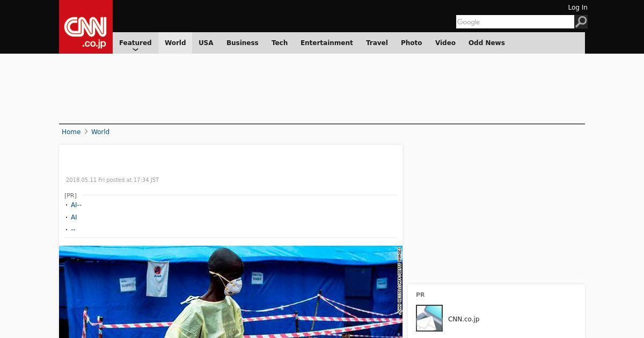Open the "--" PR link
Screen dimensions: 644x338
tap(73, 230)
